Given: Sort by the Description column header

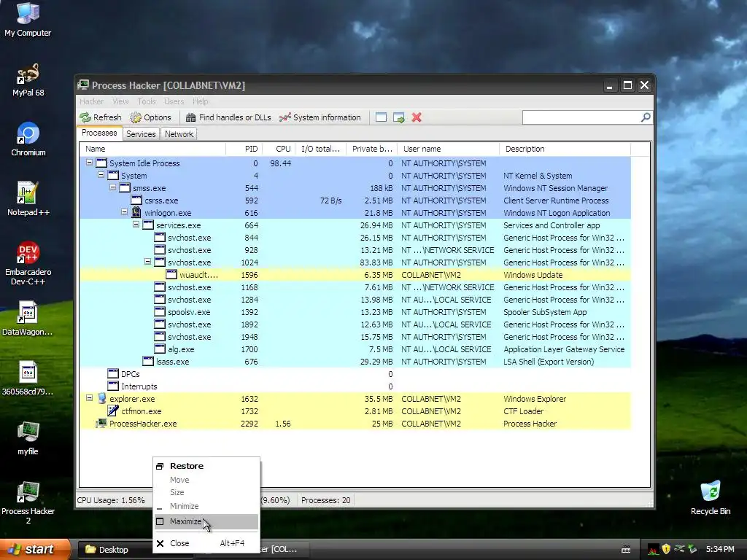Looking at the screenshot, I should (565, 149).
